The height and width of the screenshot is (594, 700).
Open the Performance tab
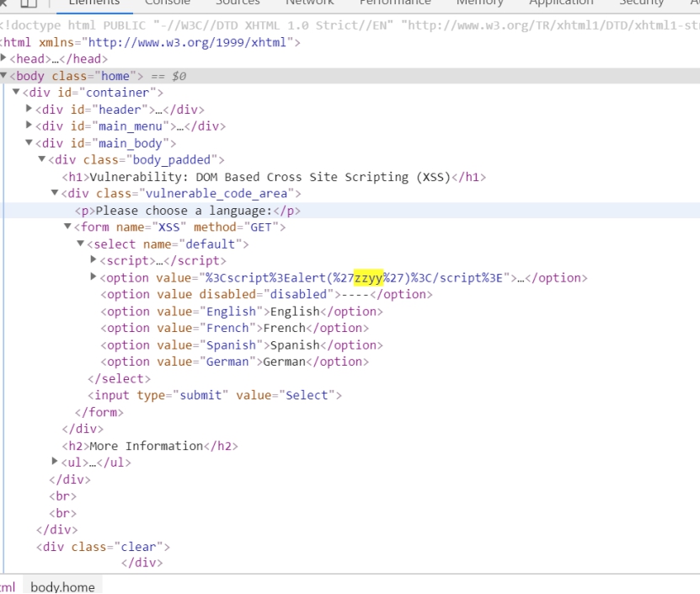(395, 3)
